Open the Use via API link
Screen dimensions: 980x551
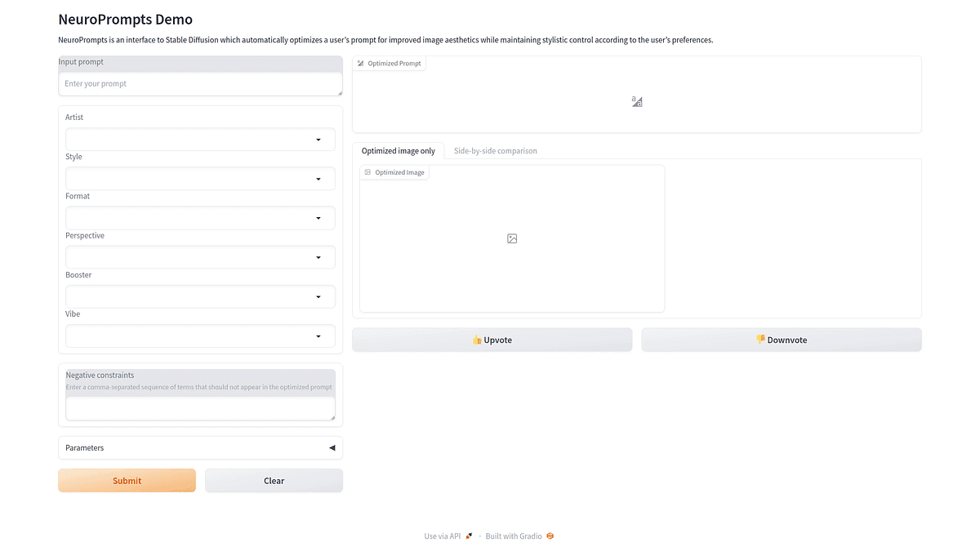448,536
